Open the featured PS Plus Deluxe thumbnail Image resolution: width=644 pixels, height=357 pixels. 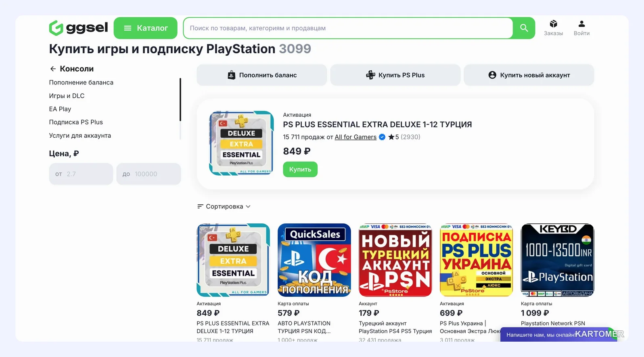241,143
